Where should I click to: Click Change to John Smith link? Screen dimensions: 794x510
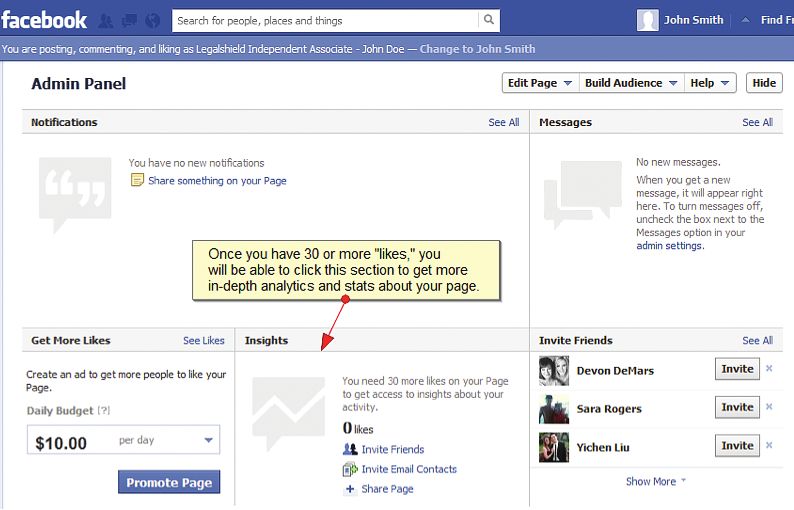[x=477, y=49]
